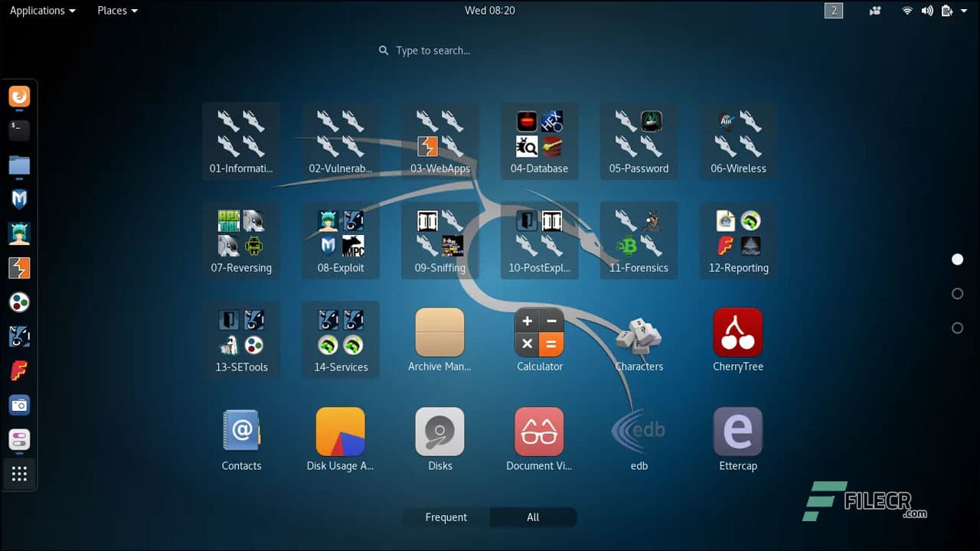Open the Disks utility
Screen dimensions: 980x551
click(439, 431)
